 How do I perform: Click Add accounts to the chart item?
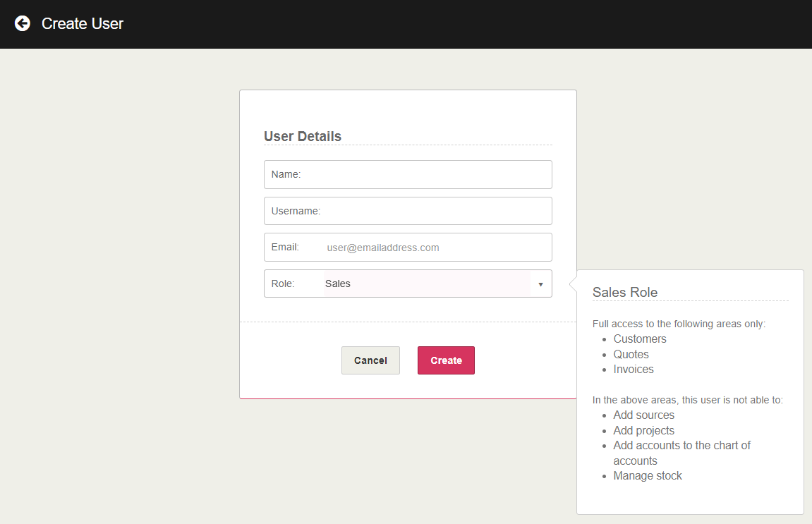click(681, 446)
